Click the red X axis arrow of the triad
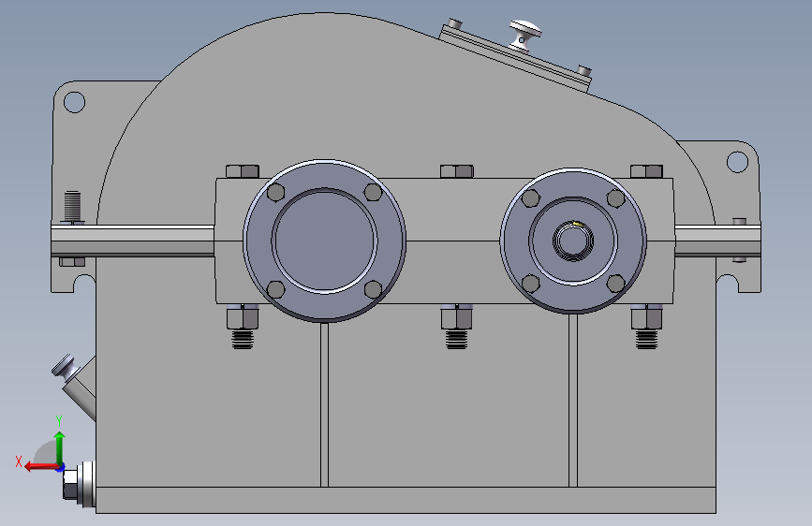 (41, 467)
